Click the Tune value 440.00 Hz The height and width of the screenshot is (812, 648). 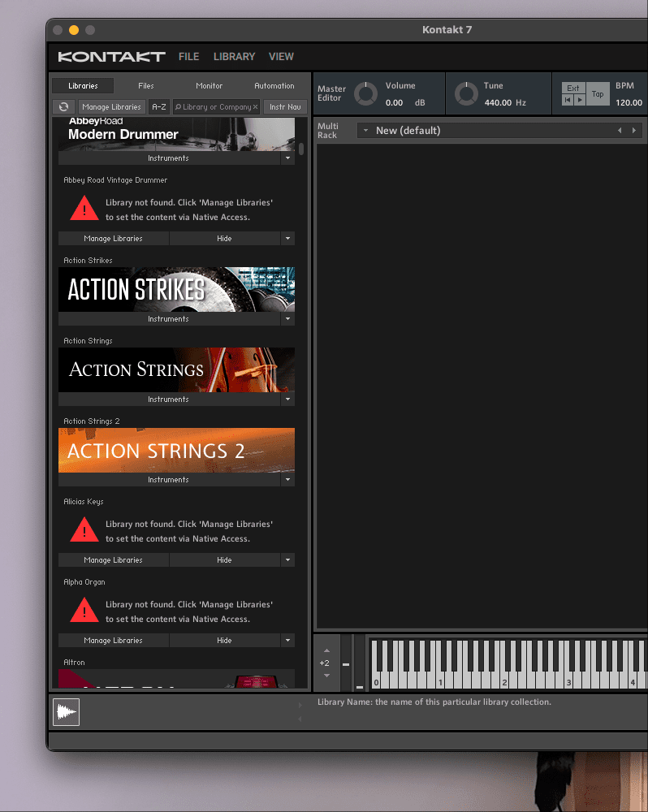coord(505,102)
